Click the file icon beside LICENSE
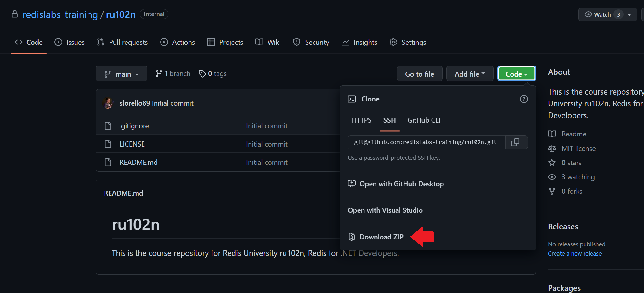 click(x=108, y=144)
